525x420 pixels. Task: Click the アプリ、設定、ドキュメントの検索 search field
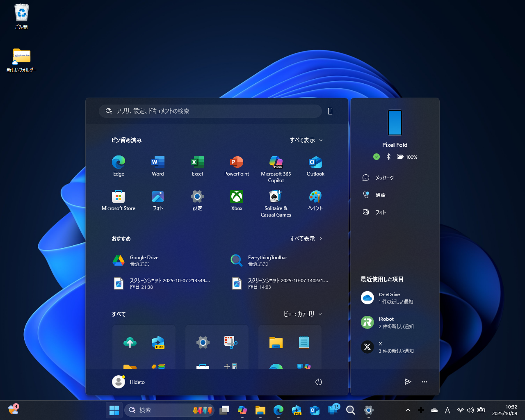[210, 111]
